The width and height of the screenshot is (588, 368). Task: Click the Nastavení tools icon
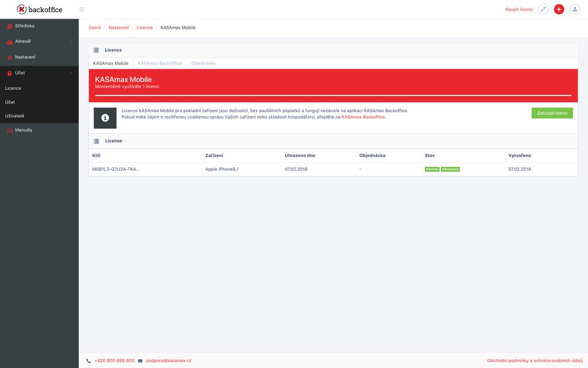[x=10, y=57]
